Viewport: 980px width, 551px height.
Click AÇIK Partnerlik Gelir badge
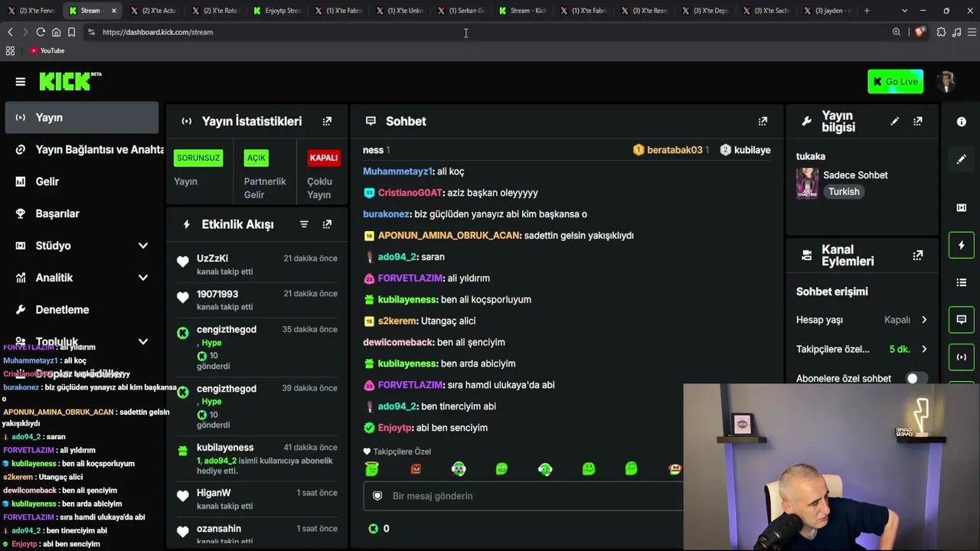(256, 158)
